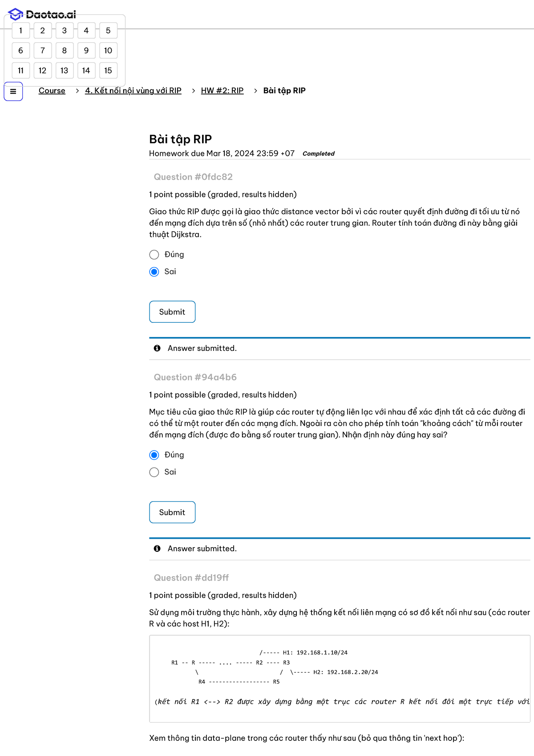The width and height of the screenshot is (534, 756).
Task: Navigate to question 8 in grid
Action: pyautogui.click(x=65, y=50)
